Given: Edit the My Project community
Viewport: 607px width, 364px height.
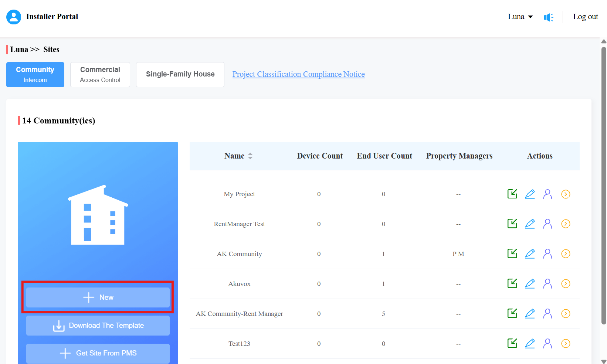Looking at the screenshot, I should 530,194.
